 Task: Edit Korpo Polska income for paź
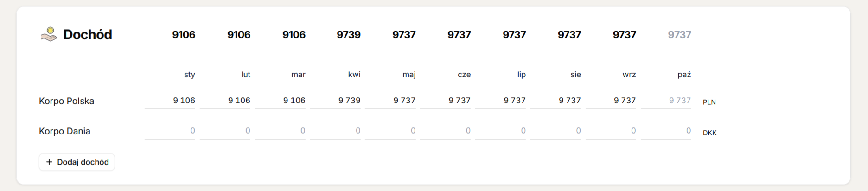coord(666,101)
